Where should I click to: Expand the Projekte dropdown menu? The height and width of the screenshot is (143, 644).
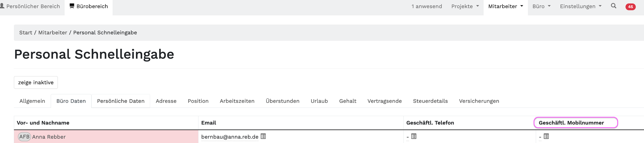[x=465, y=6]
